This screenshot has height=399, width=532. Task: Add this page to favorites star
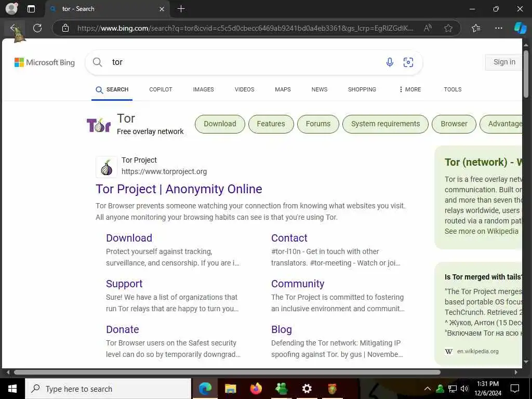point(448,28)
